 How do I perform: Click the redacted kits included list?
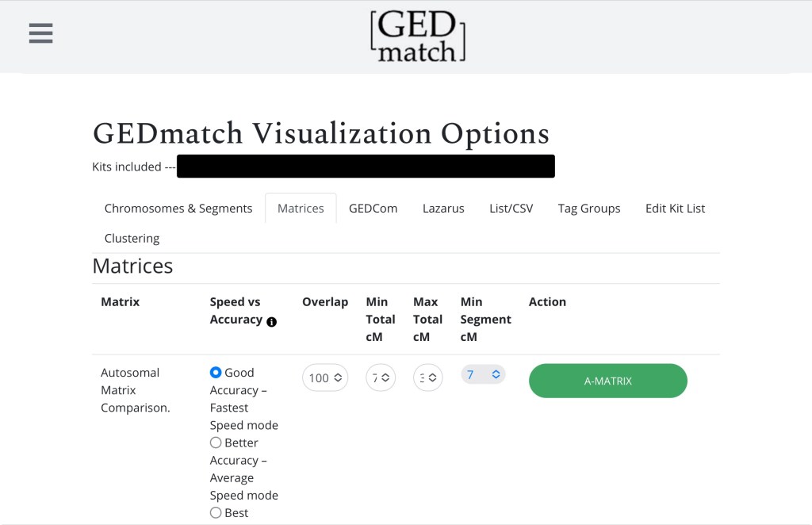(x=366, y=167)
